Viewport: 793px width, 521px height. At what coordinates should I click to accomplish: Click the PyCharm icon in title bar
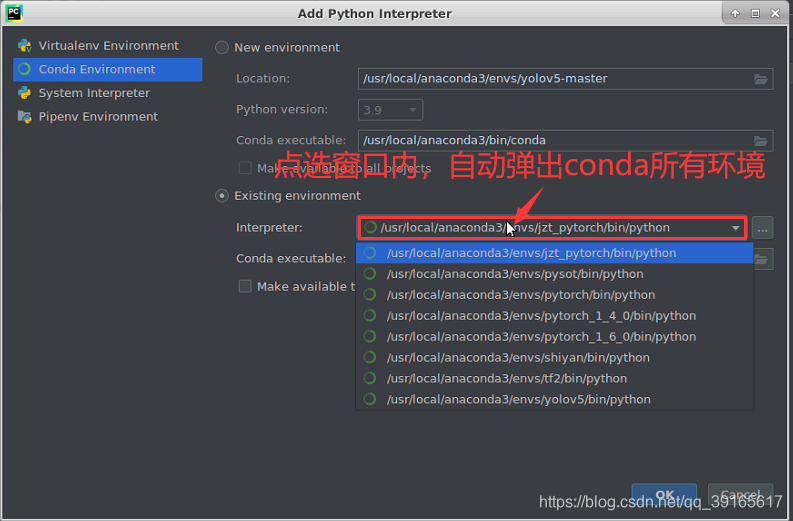click(x=14, y=13)
